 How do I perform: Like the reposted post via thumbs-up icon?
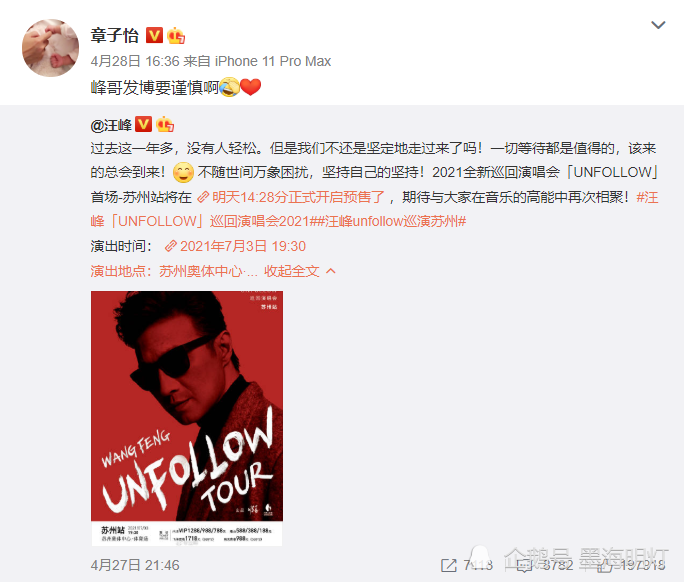pos(605,565)
